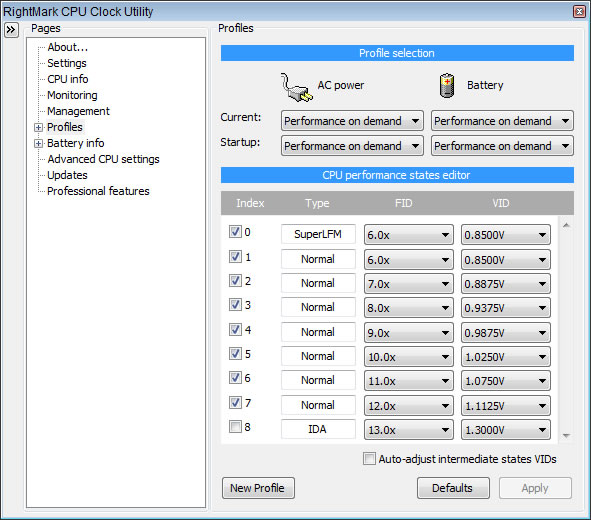Open the 1.0250V VID dropdown
The height and width of the screenshot is (520, 591).
coord(505,357)
